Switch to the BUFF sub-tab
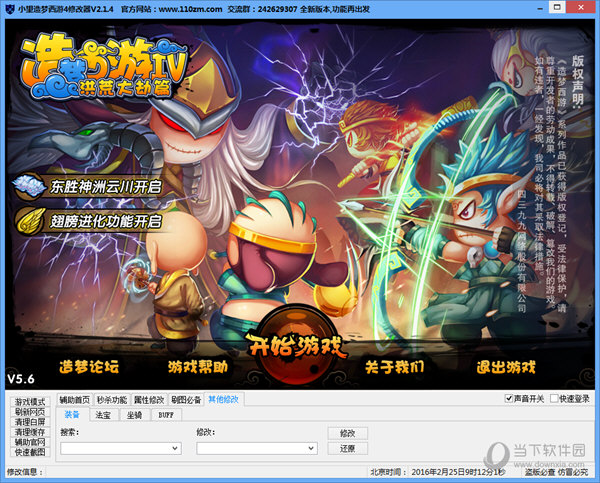Screen dimensions: 600x483 click(166, 415)
